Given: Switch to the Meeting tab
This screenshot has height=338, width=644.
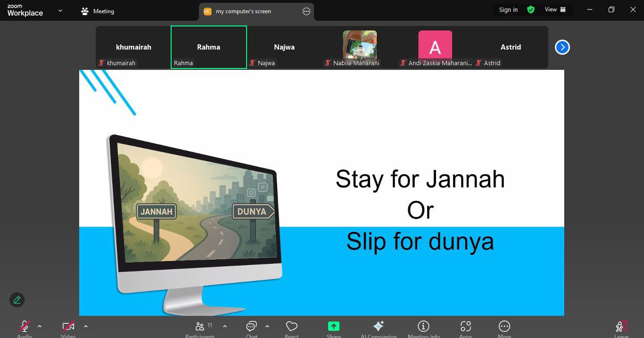Looking at the screenshot, I should click(98, 11).
